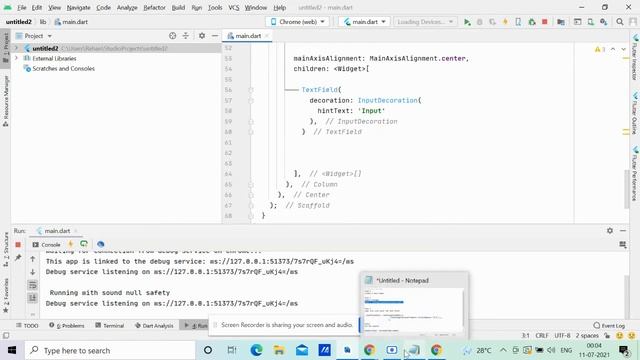The height and width of the screenshot is (360, 640).
Task: Toggle soft-wrap in the console sidebar
Action: point(33,285)
